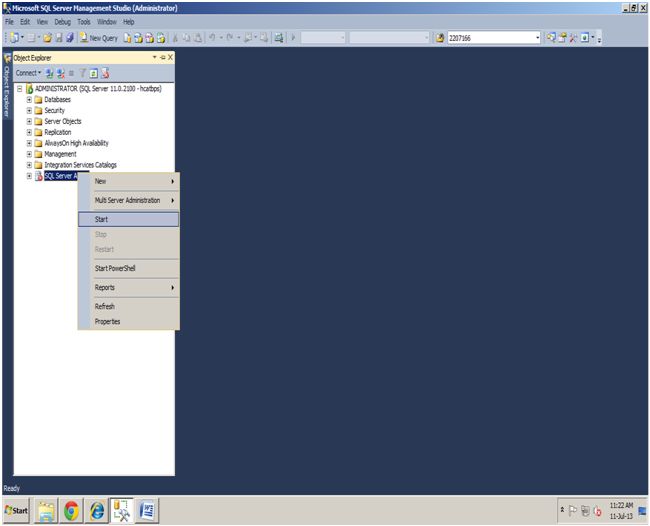Click the Analysis Services XMLA Query icon
Image resolution: width=650 pixels, height=526 pixels.
click(160, 38)
